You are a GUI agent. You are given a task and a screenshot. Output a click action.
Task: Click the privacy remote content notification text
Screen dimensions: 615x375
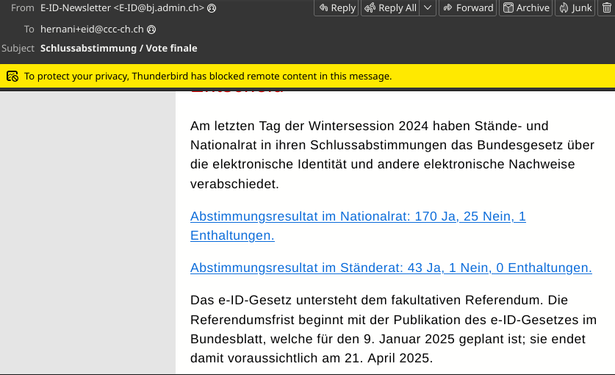coord(208,76)
